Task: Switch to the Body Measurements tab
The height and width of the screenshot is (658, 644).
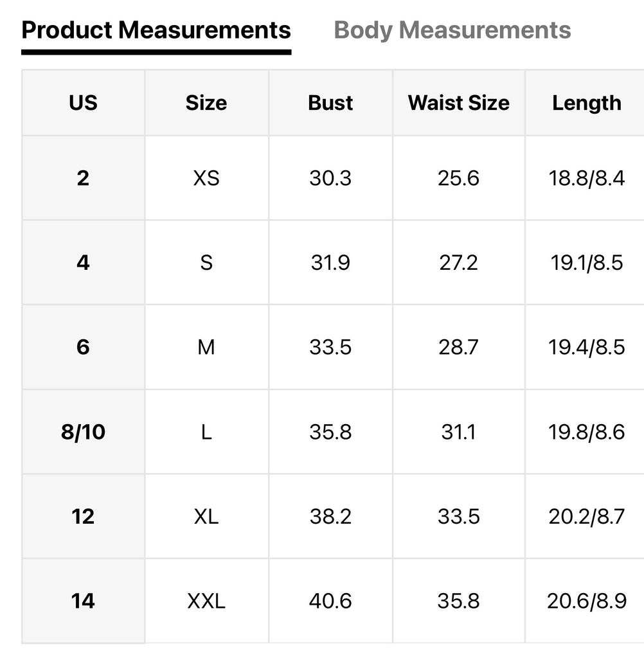Action: click(x=452, y=30)
